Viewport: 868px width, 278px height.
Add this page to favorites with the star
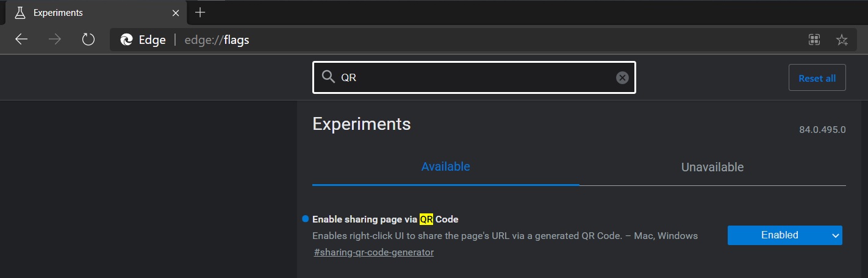[x=842, y=40]
